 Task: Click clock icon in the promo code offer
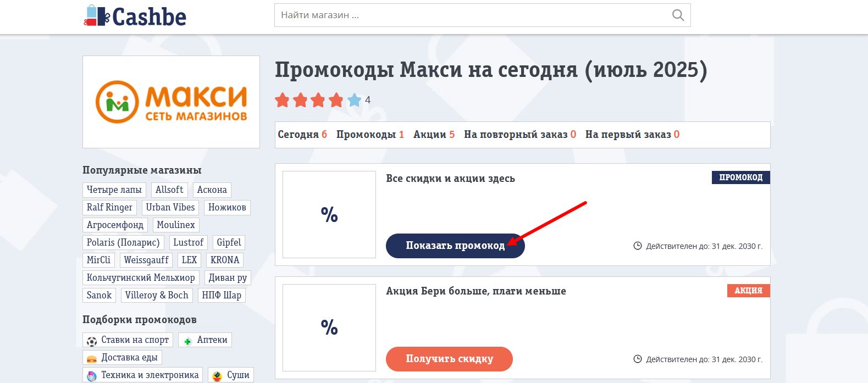point(638,246)
